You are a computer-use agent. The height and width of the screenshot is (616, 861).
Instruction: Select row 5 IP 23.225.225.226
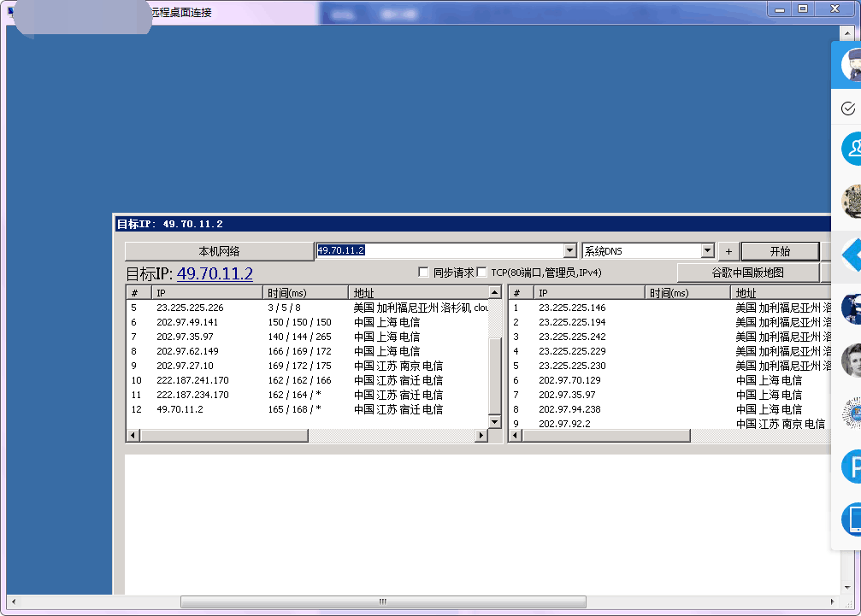click(x=190, y=308)
